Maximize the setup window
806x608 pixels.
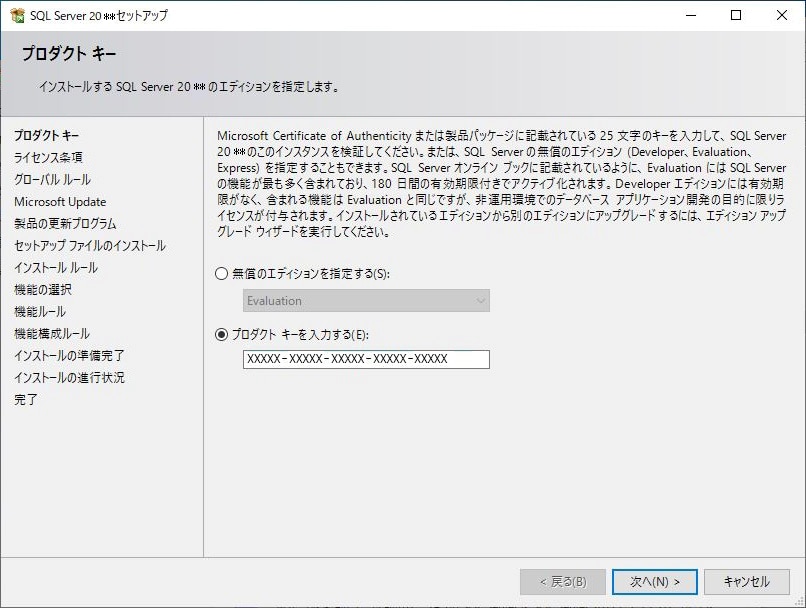736,15
